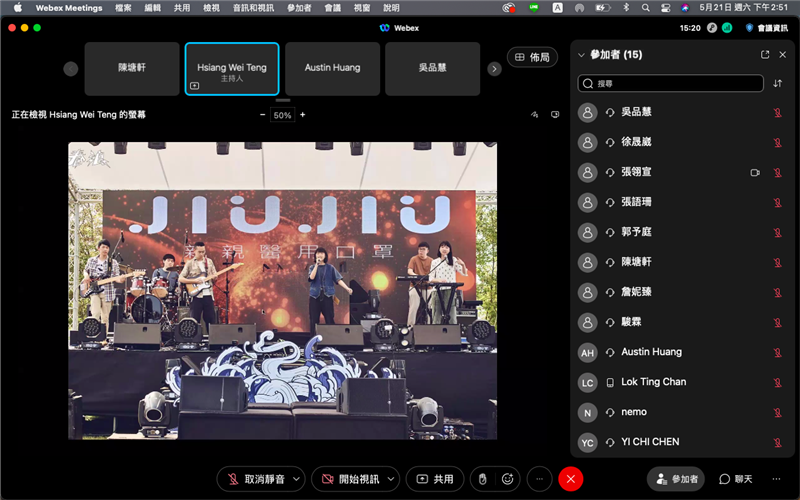The image size is (800, 500).
Task: Click the video camera icon beside 張翎宣
Action: (755, 172)
